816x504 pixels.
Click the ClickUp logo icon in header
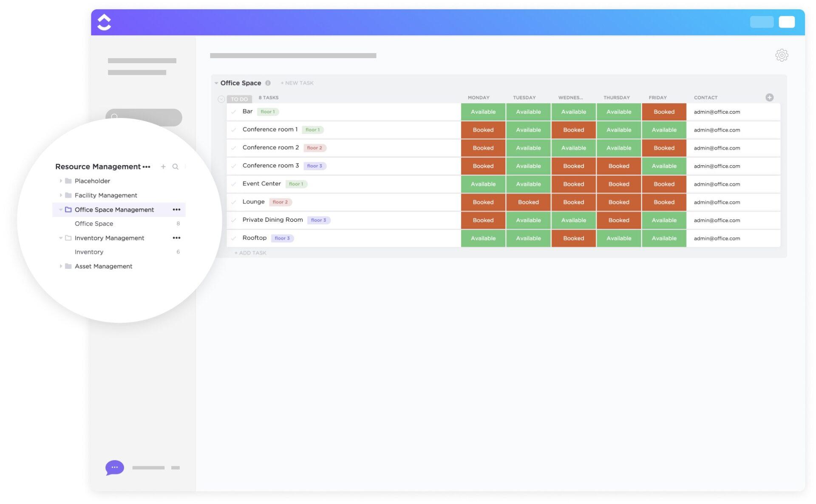point(104,22)
